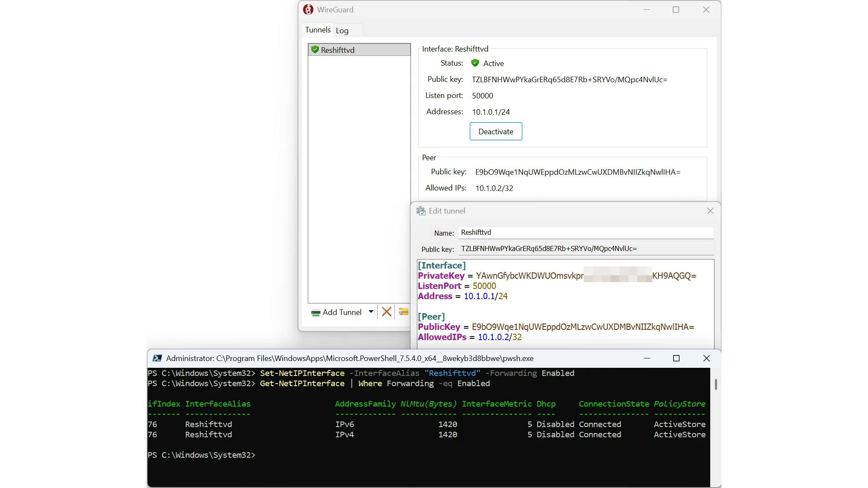This screenshot has height=488, width=868.
Task: Click the PowerShell icon in the console title bar
Action: coord(157,358)
